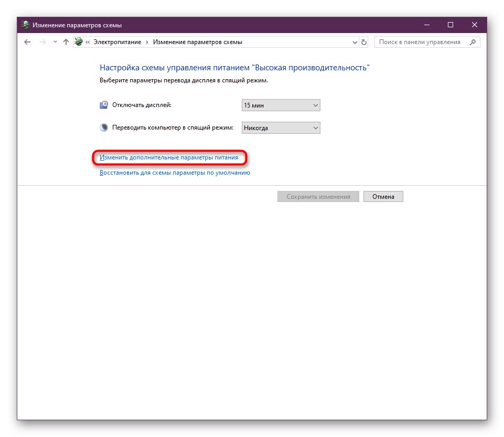Viewport: 504px width, 437px height.
Task: Open the sleep mode dropdown set to «Никогда»
Action: click(x=281, y=127)
